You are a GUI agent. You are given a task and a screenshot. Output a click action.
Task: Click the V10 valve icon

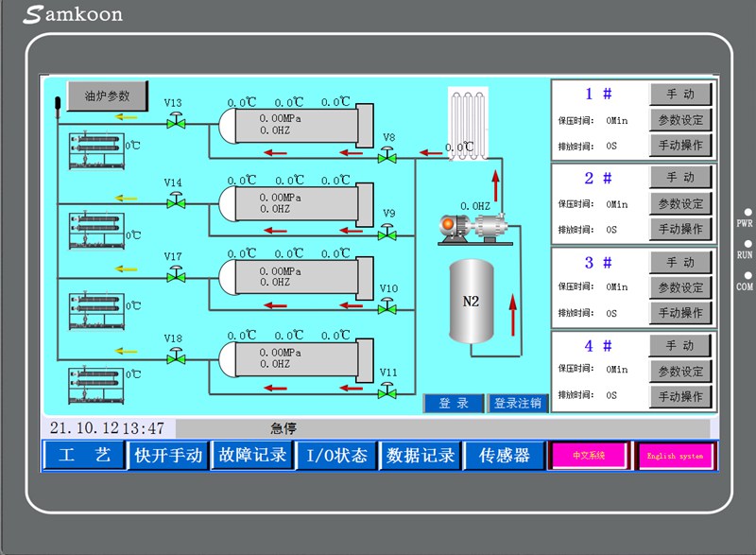click(x=387, y=307)
